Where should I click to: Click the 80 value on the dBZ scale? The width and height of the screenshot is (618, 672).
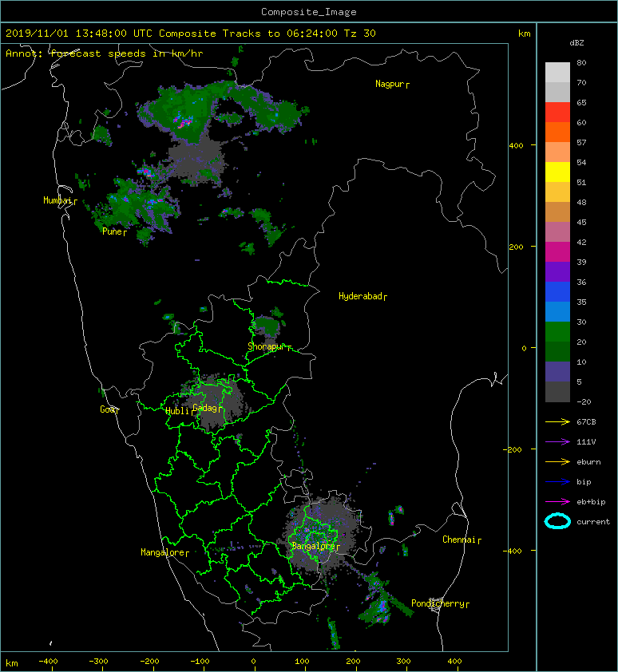(x=581, y=62)
